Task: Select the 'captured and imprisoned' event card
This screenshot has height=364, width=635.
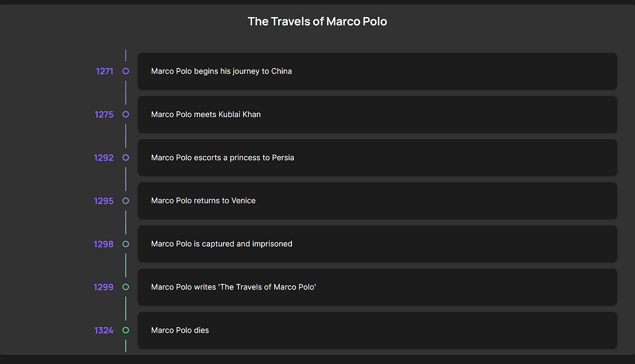Action: click(377, 244)
